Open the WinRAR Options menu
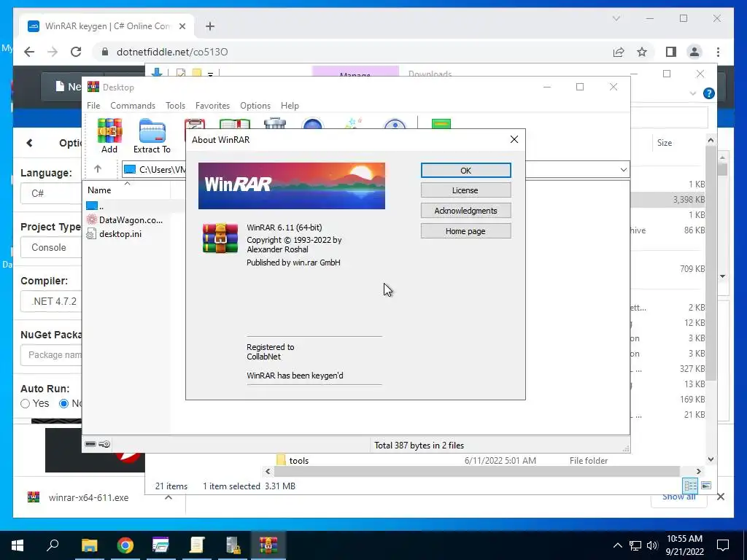Screen dimensions: 747x560 point(255,105)
